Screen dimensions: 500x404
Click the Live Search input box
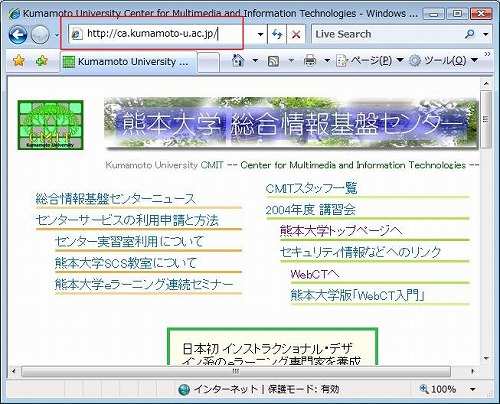(387, 34)
